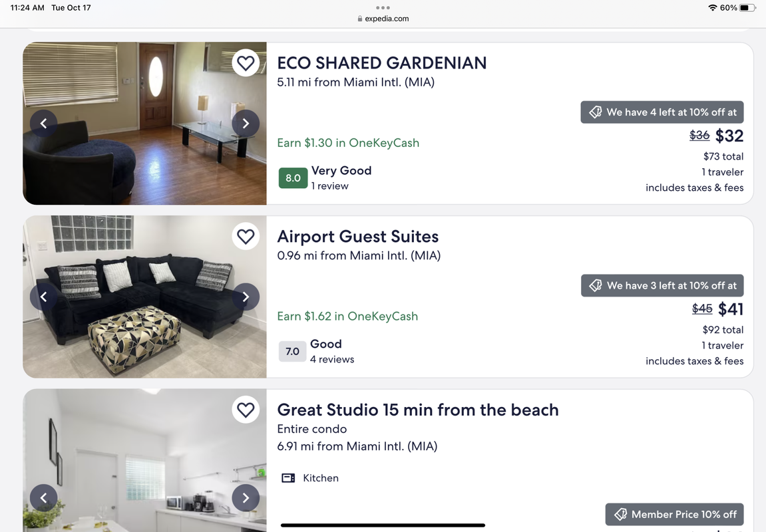The image size is (766, 532).
Task: Tap the battery status icon
Action: click(x=748, y=8)
